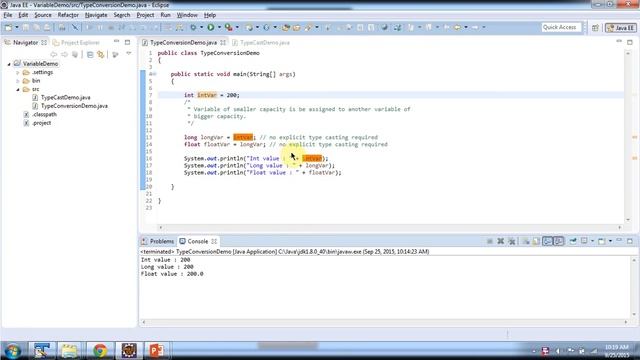Collapse the src folder
This screenshot has width=640, height=360.
[x=18, y=89]
